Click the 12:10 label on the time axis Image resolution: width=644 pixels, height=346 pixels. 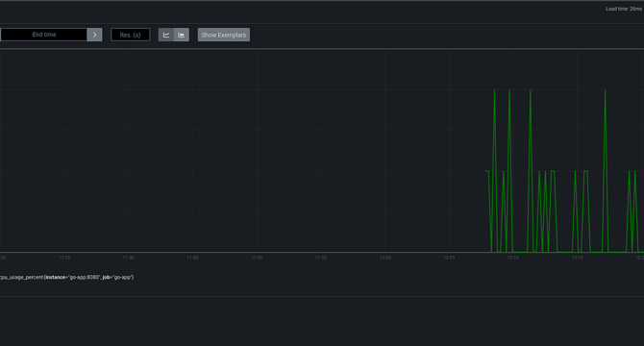tap(513, 258)
